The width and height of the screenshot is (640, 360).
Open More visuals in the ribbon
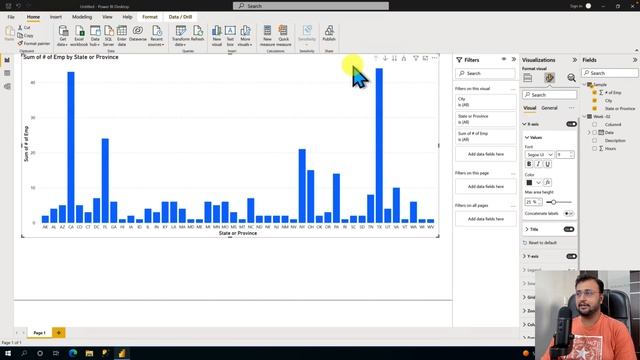[245, 36]
